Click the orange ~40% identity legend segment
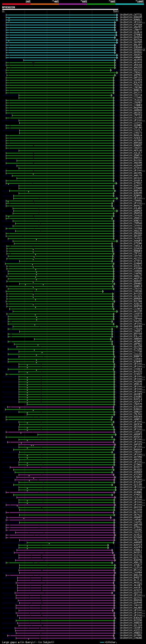 pyautogui.click(x=45, y=4)
